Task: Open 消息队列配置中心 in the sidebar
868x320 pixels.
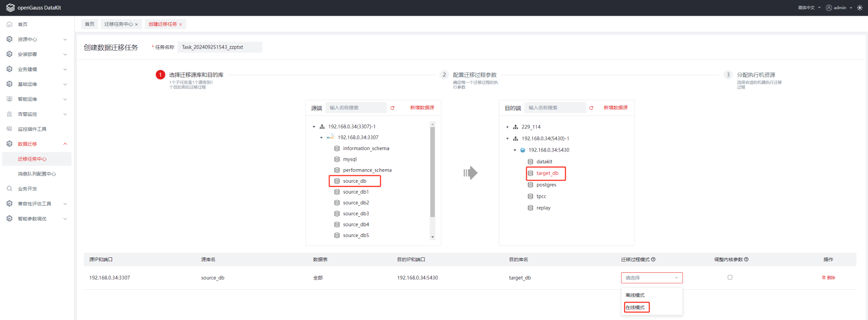Action: point(37,174)
